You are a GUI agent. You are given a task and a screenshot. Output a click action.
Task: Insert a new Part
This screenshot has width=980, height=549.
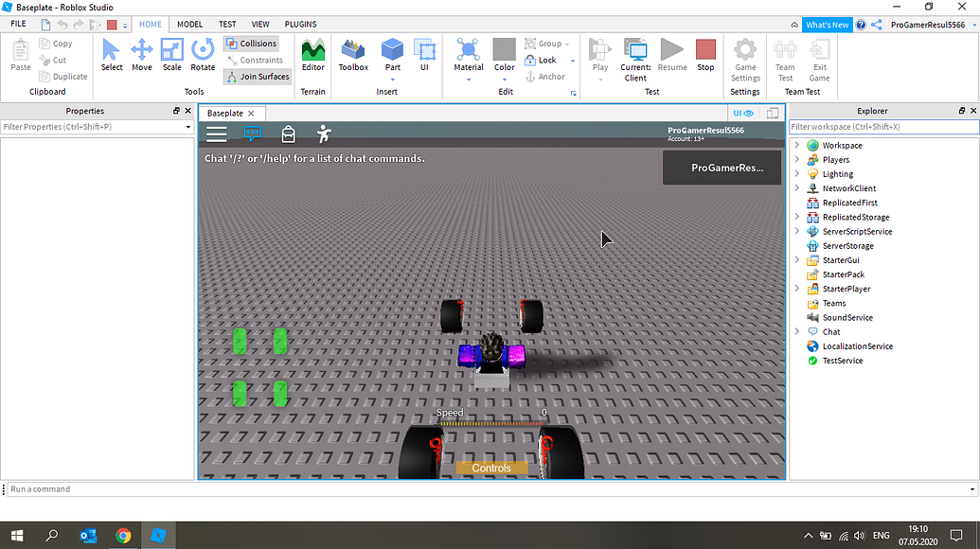pos(393,55)
